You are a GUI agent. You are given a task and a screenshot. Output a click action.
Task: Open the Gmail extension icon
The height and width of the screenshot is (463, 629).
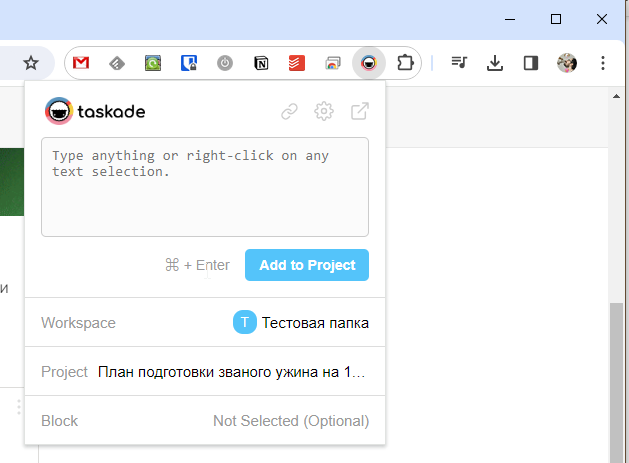(x=81, y=63)
